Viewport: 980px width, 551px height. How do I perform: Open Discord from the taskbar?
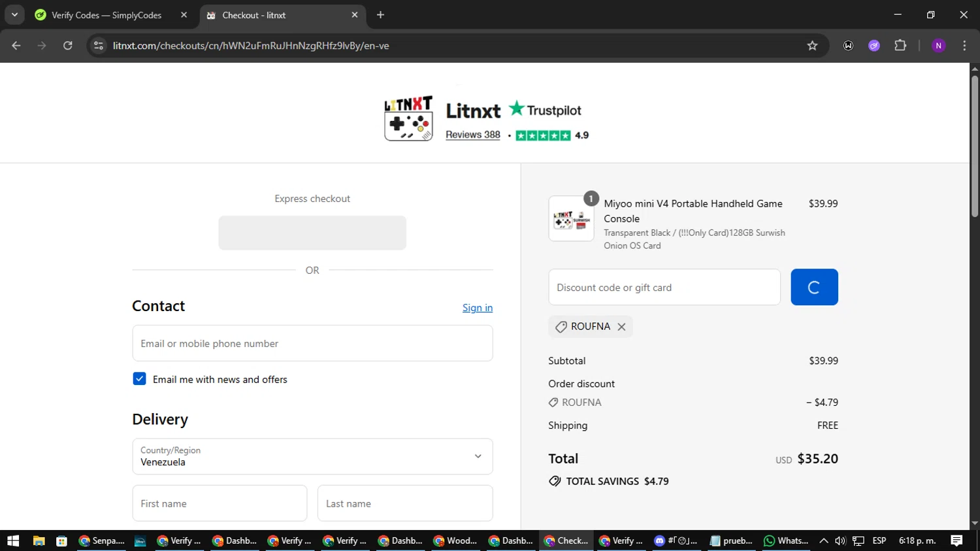[x=676, y=541]
